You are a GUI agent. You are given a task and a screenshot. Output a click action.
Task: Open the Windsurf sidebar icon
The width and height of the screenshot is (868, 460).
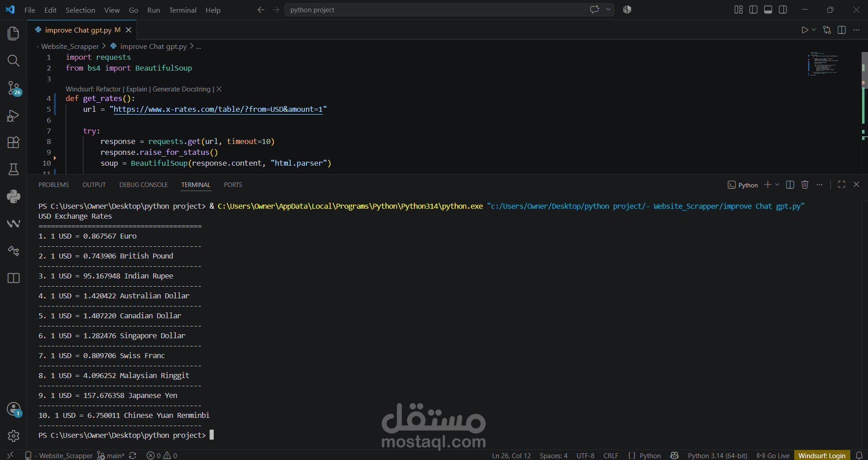point(14,224)
